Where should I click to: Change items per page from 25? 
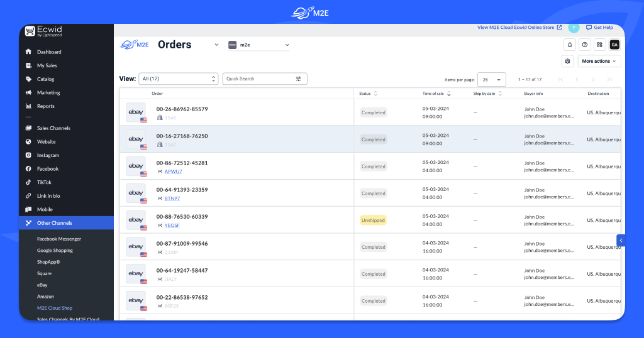coord(491,79)
